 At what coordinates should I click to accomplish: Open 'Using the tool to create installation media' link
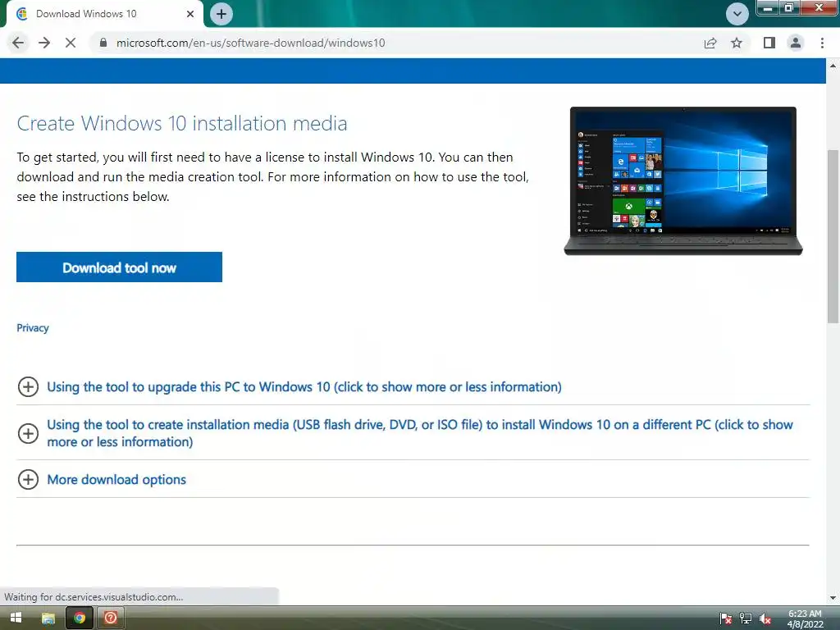420,433
